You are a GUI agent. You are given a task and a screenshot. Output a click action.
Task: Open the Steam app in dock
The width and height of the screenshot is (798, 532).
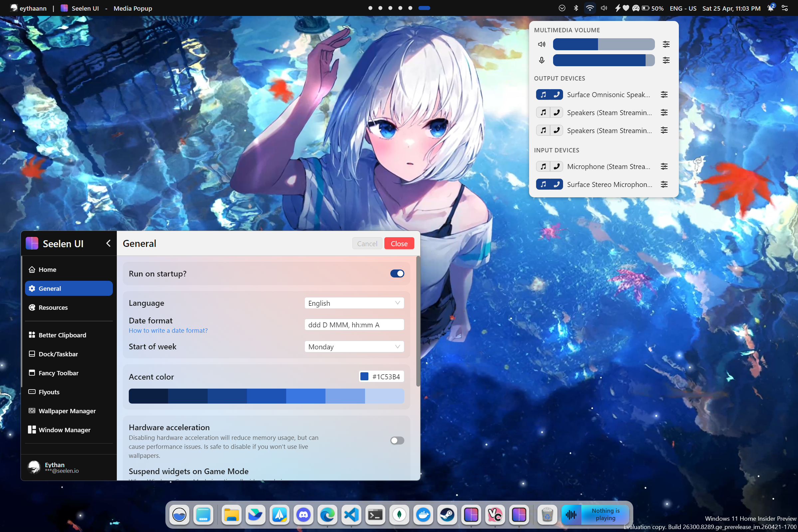[x=447, y=515]
